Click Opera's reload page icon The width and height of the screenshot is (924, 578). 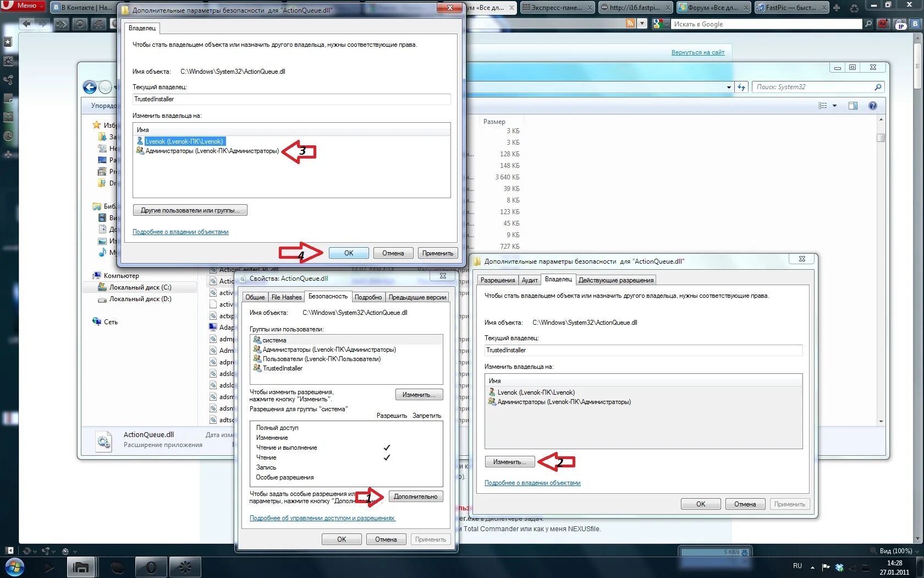point(80,24)
